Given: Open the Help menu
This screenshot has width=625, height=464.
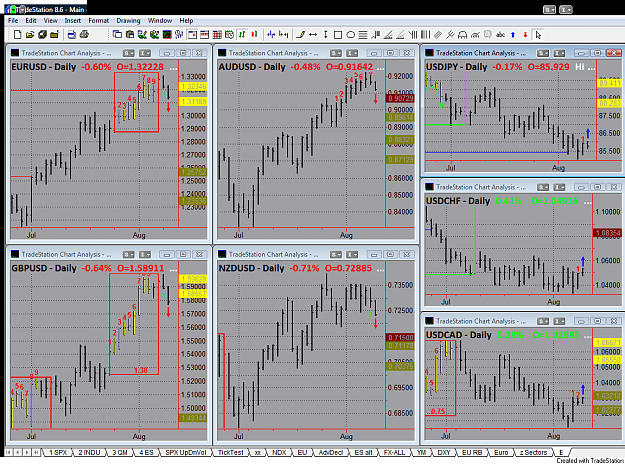Looking at the screenshot, I should 186,21.
